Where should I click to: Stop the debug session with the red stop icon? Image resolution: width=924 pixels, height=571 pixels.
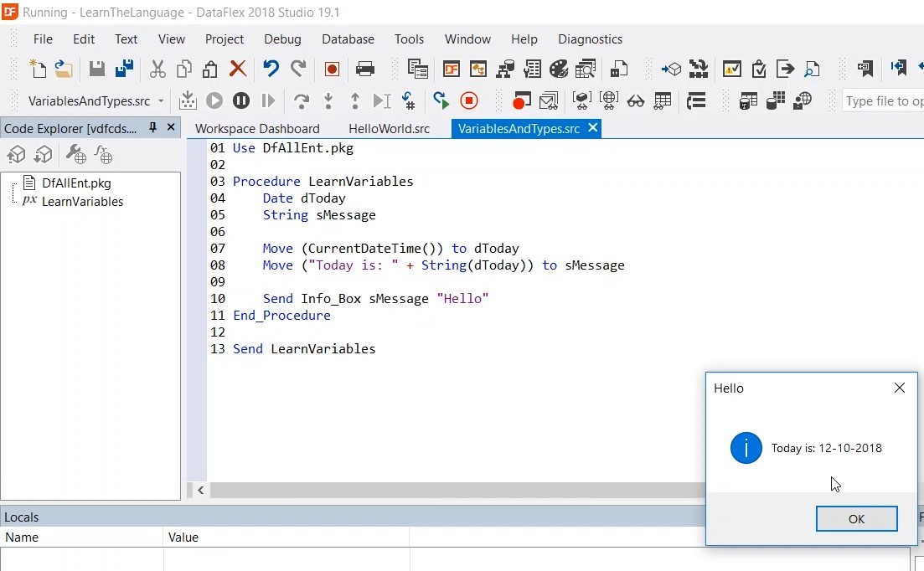click(469, 101)
